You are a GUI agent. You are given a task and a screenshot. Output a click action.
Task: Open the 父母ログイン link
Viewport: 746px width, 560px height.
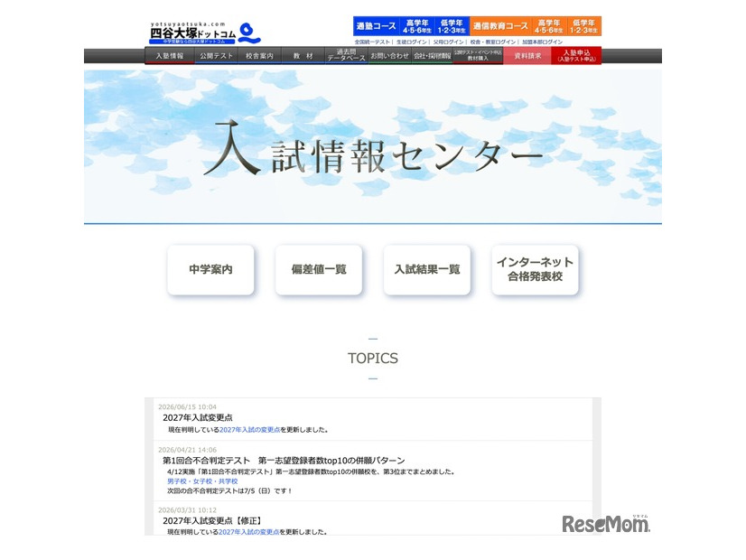[448, 42]
